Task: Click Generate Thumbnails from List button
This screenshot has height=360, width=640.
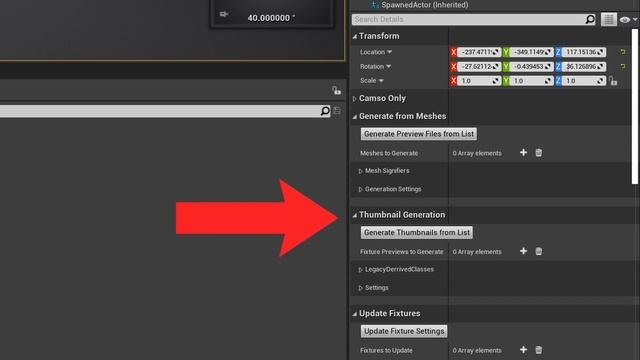Action: click(x=417, y=232)
